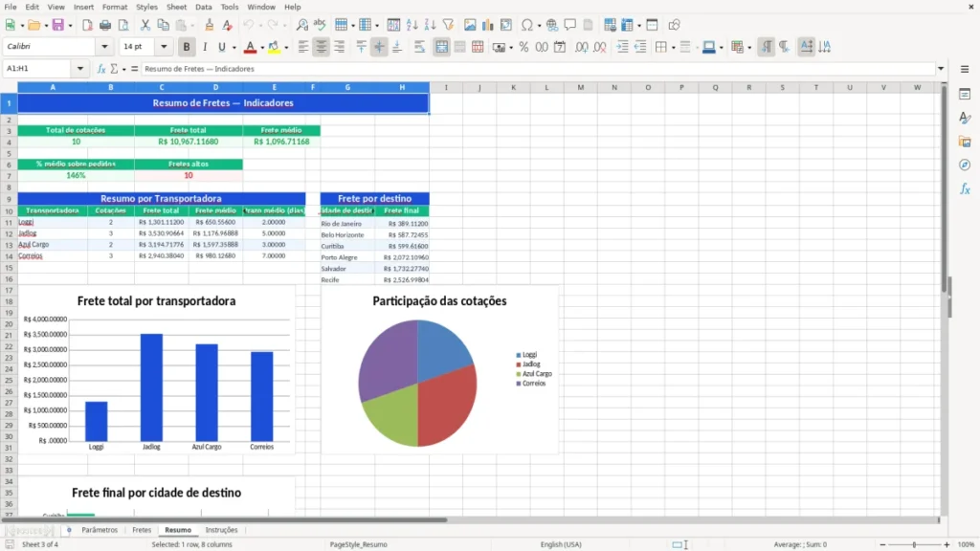Click the formula equals button
980x551 pixels.
point(134,69)
